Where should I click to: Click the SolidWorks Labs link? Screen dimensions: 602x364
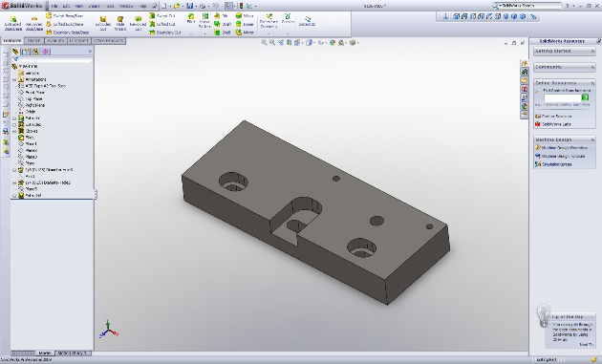click(553, 124)
